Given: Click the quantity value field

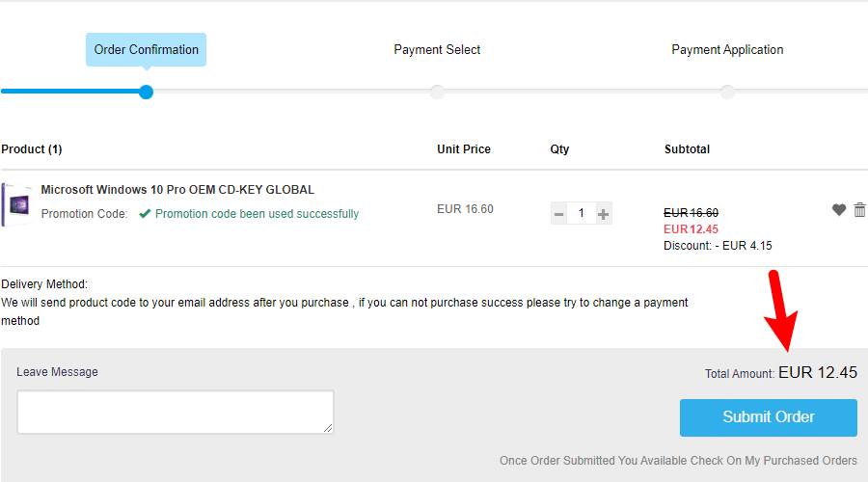Looking at the screenshot, I should coord(582,213).
